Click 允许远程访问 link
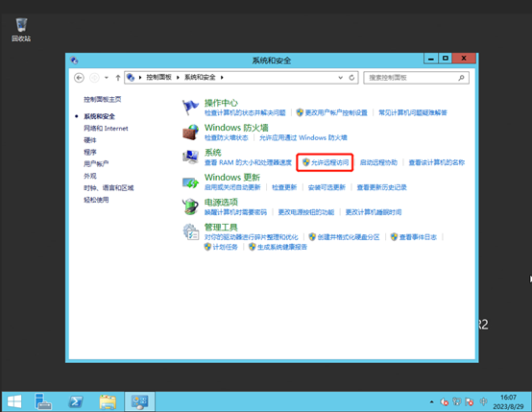Image resolution: width=532 pixels, height=412 pixels. (x=329, y=162)
